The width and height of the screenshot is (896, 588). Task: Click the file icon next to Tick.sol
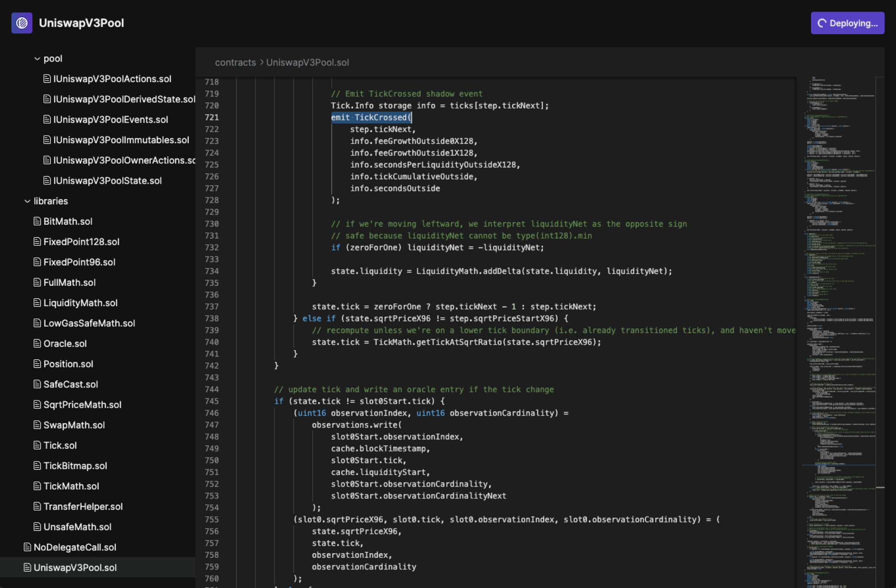pos(37,445)
